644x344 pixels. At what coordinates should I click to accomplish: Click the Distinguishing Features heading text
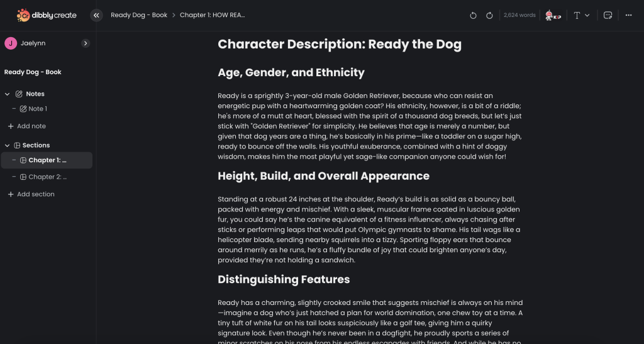coord(284,279)
